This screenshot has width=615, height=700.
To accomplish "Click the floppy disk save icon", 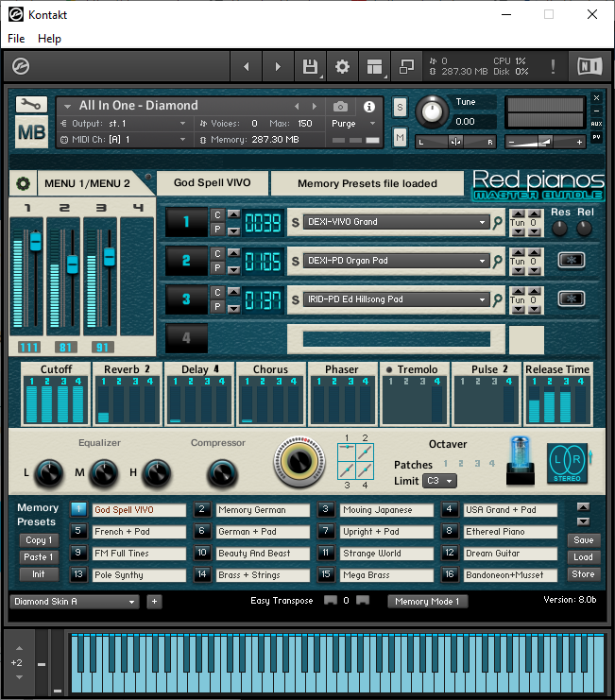I will [310, 66].
